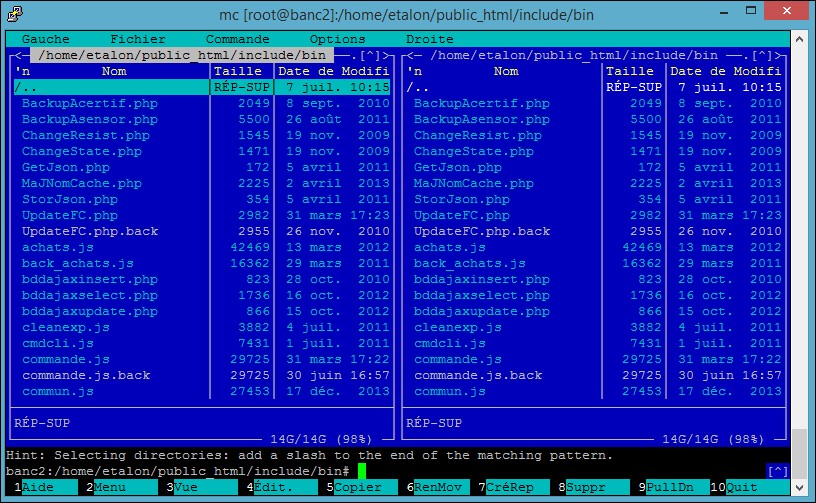Select UpdateFC.php.back in the right panel
This screenshot has height=503, width=816.
coord(482,231)
